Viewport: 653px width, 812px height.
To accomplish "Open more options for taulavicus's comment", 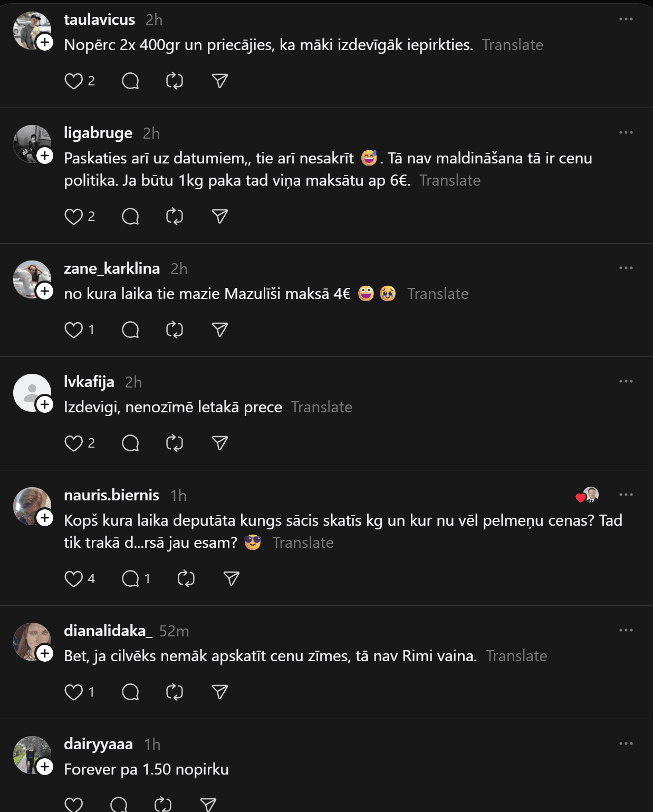I will pyautogui.click(x=626, y=20).
